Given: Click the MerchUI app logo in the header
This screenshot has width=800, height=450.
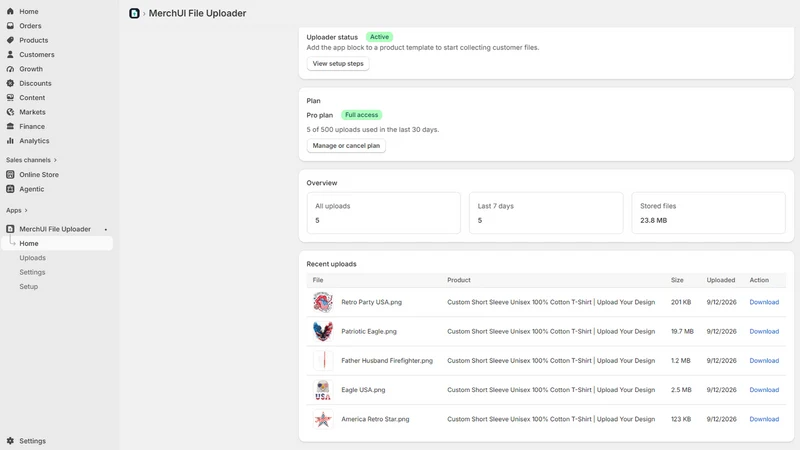Looking at the screenshot, I should pyautogui.click(x=134, y=13).
